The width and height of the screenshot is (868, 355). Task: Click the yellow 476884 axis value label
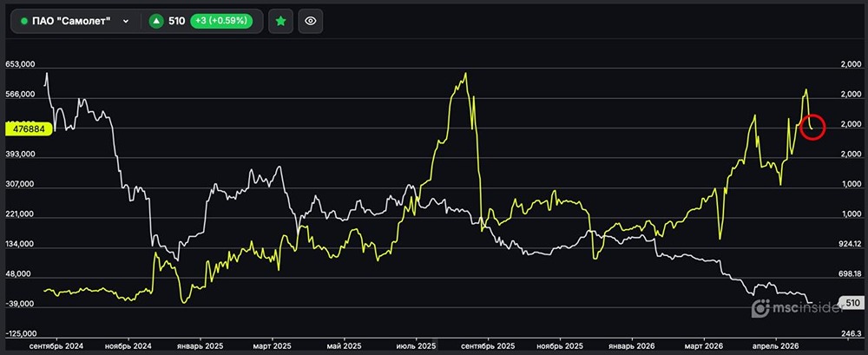28,128
